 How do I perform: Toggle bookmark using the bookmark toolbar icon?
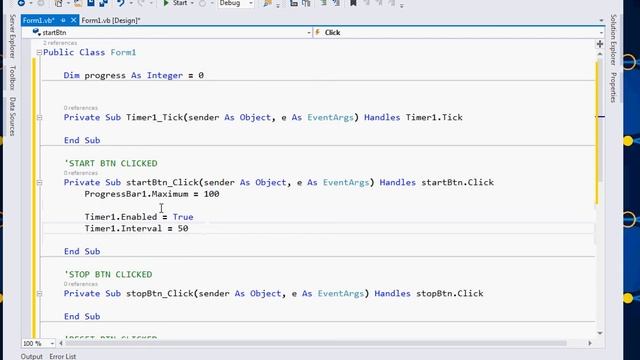pyautogui.click(x=353, y=3)
